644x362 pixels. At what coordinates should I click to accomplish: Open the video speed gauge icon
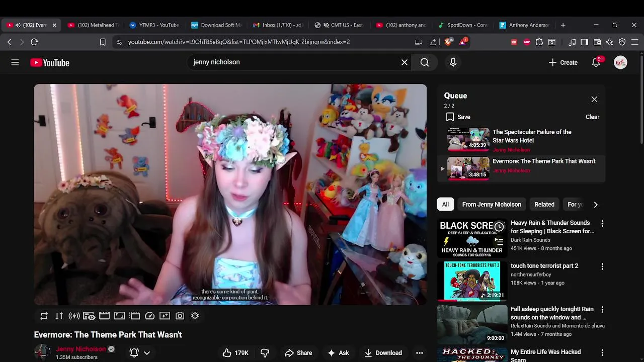pyautogui.click(x=150, y=316)
